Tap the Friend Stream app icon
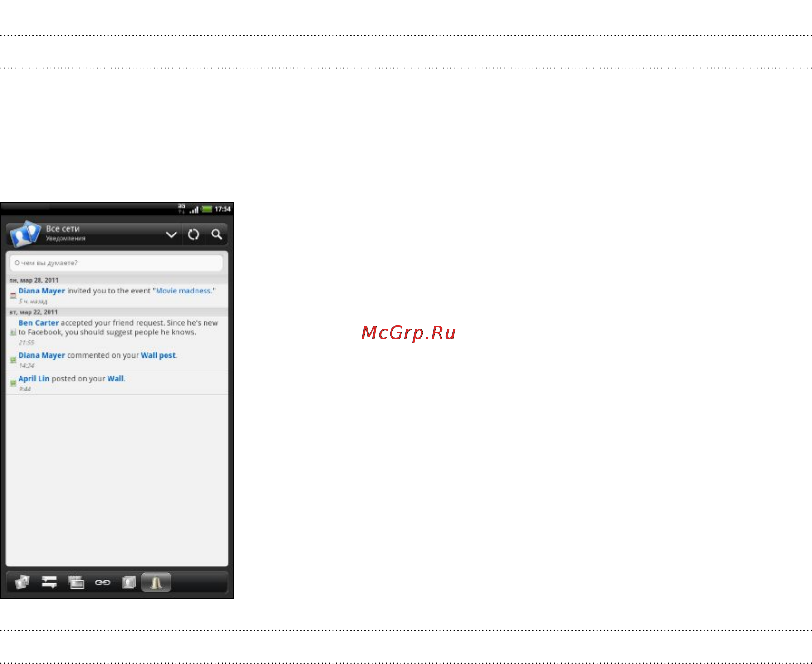Image resolution: width=812 pixels, height=664 pixels. point(25,234)
